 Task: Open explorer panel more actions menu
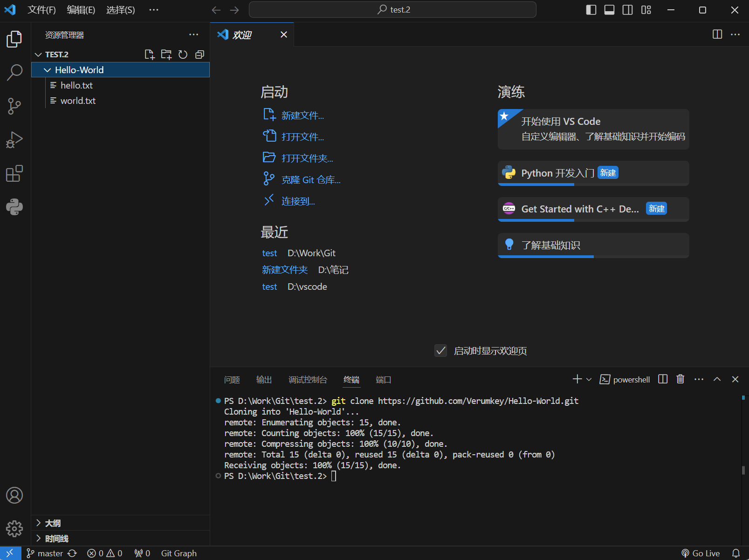pos(193,34)
